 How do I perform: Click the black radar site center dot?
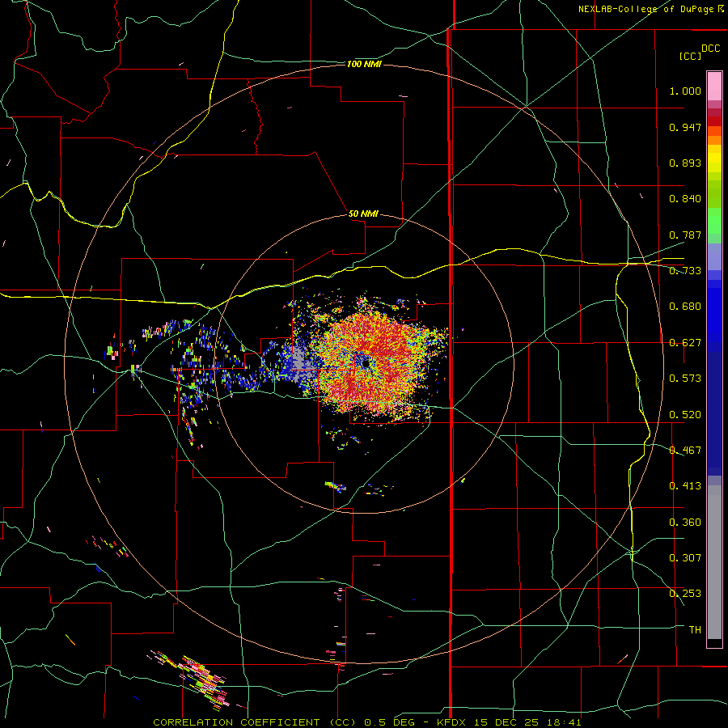(366, 363)
